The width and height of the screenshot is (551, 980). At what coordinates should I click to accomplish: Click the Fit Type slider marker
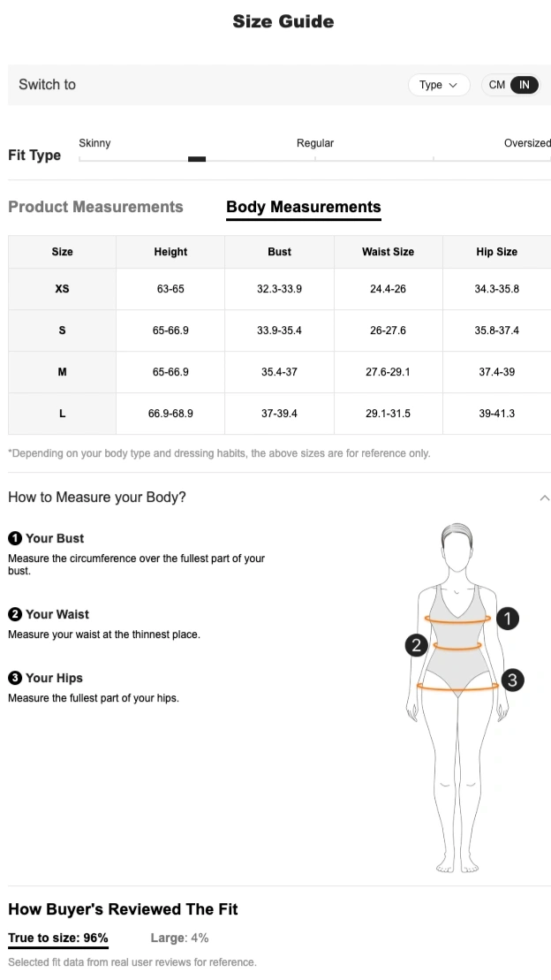click(x=197, y=159)
